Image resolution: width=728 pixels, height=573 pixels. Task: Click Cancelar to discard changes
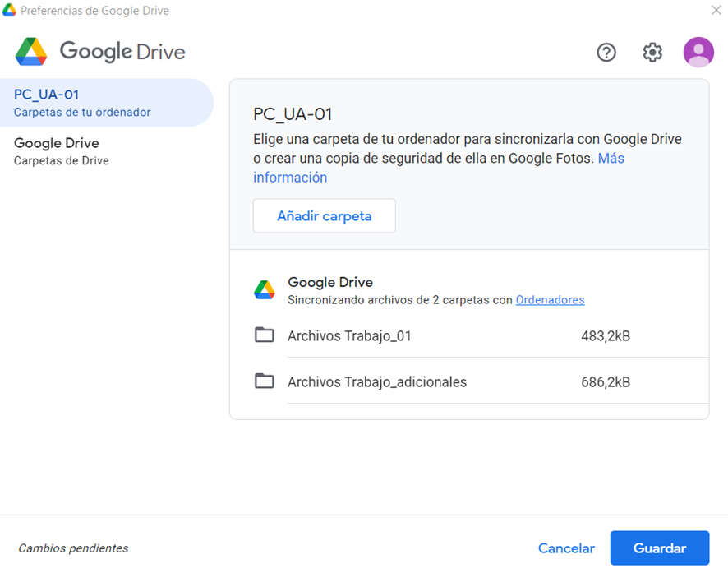point(566,548)
